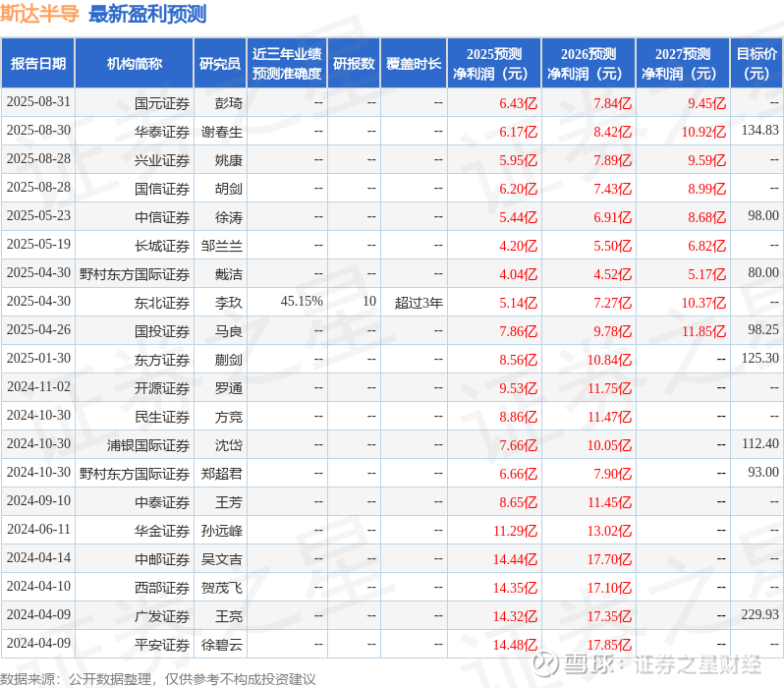Click the 目标价 column header
The image size is (784, 688).
757,64
